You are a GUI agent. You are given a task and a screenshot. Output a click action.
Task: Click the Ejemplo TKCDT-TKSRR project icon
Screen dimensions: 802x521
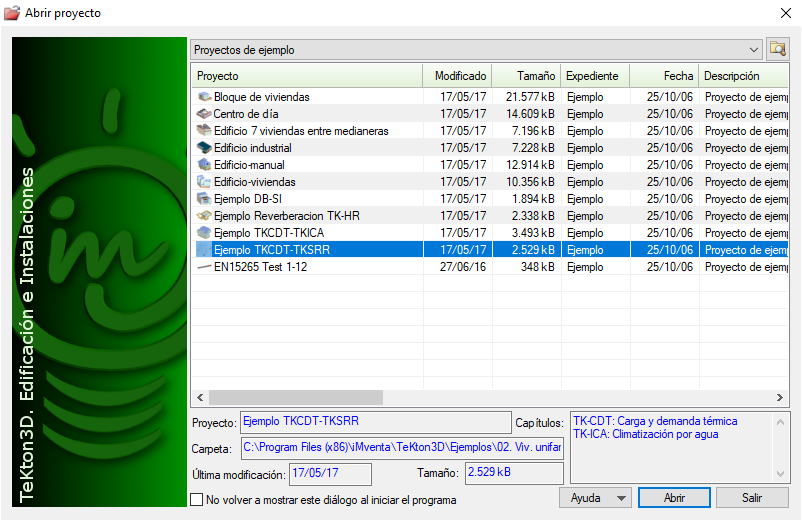204,250
